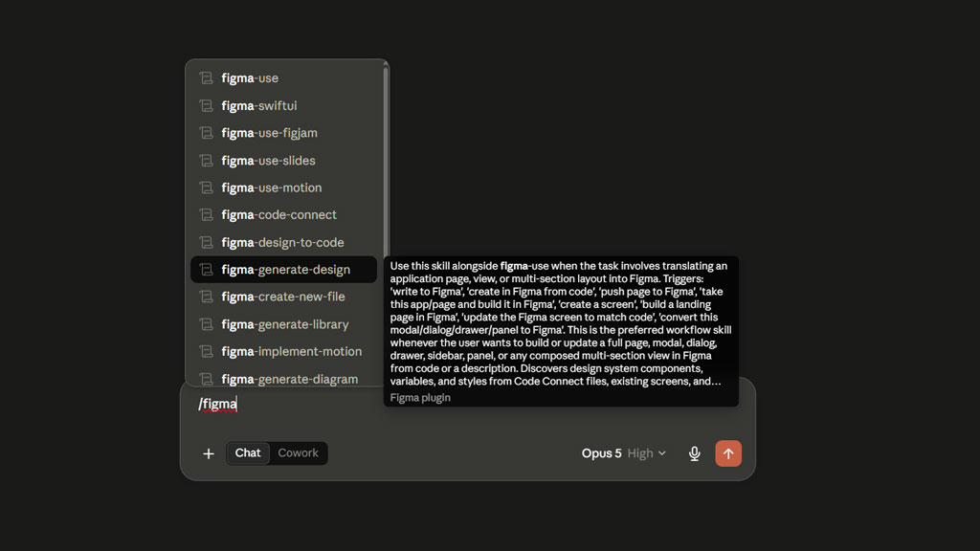Image resolution: width=980 pixels, height=551 pixels.
Task: Click the skill icon beside figma-code-connect
Action: 207,215
